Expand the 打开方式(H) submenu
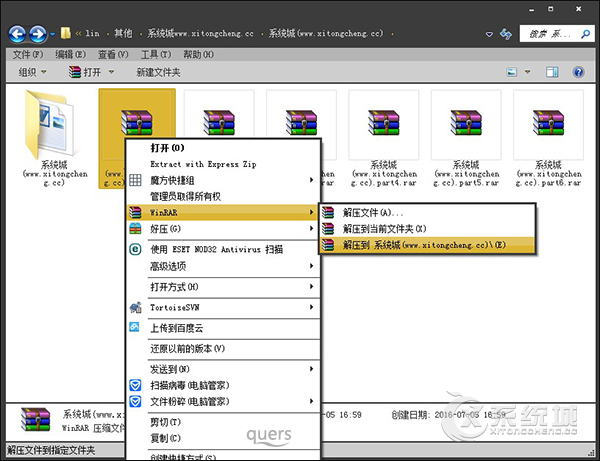 pos(223,287)
